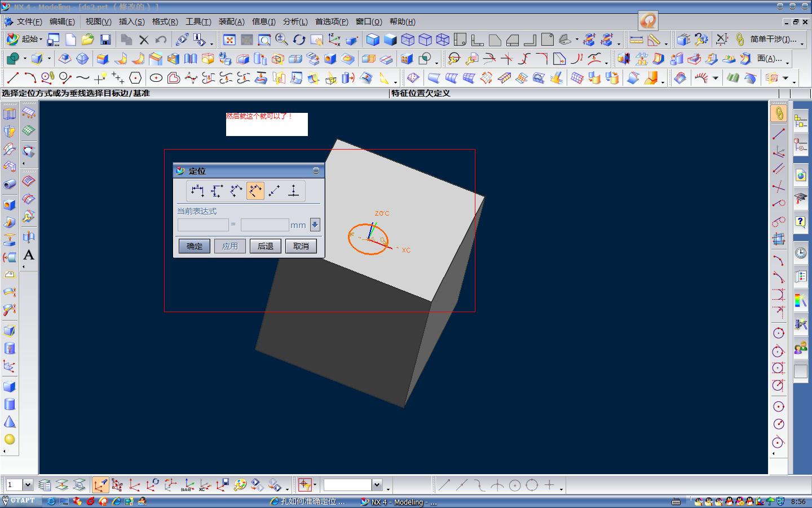This screenshot has height=508, width=812.
Task: Open the 工具(T) menu
Action: point(198,21)
